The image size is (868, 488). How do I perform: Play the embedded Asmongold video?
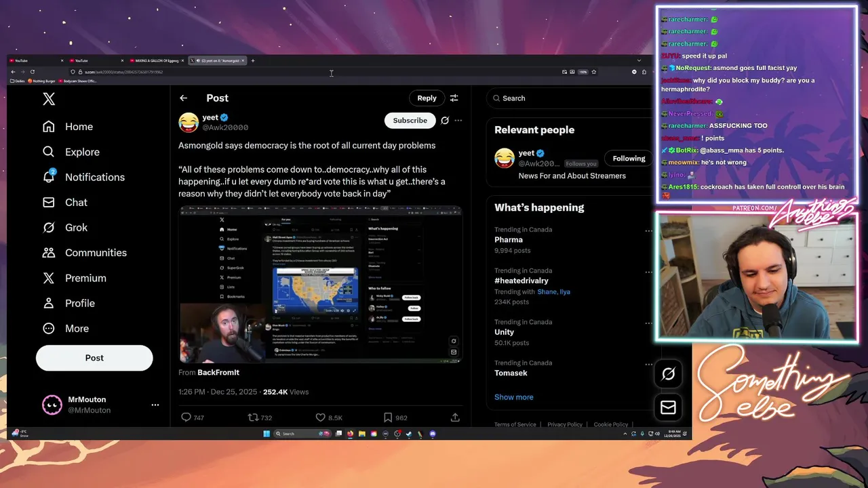(x=320, y=284)
